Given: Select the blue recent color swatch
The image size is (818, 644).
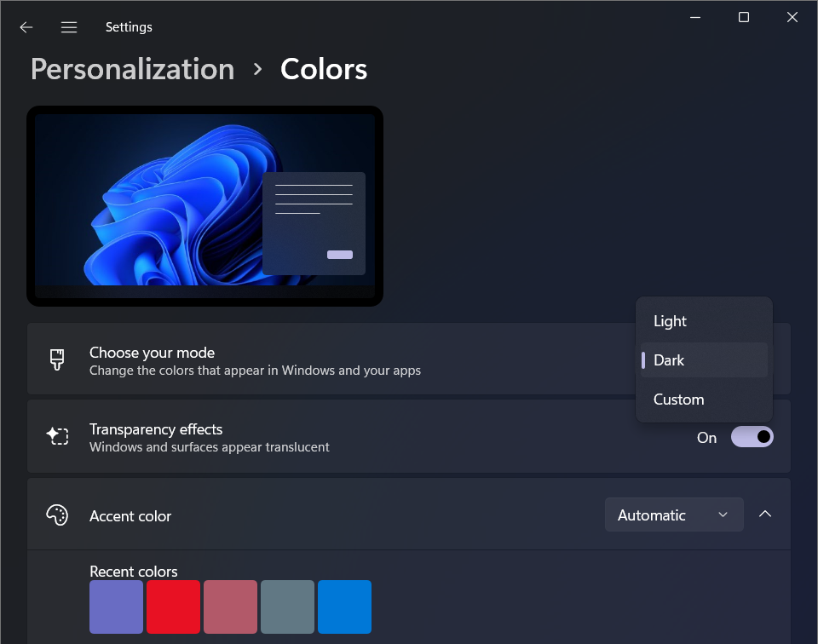Looking at the screenshot, I should coord(344,607).
